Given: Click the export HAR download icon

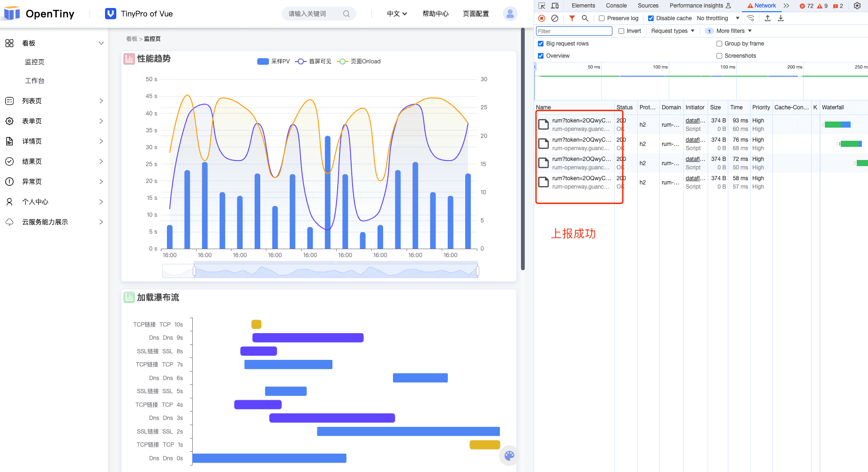Looking at the screenshot, I should [x=781, y=18].
